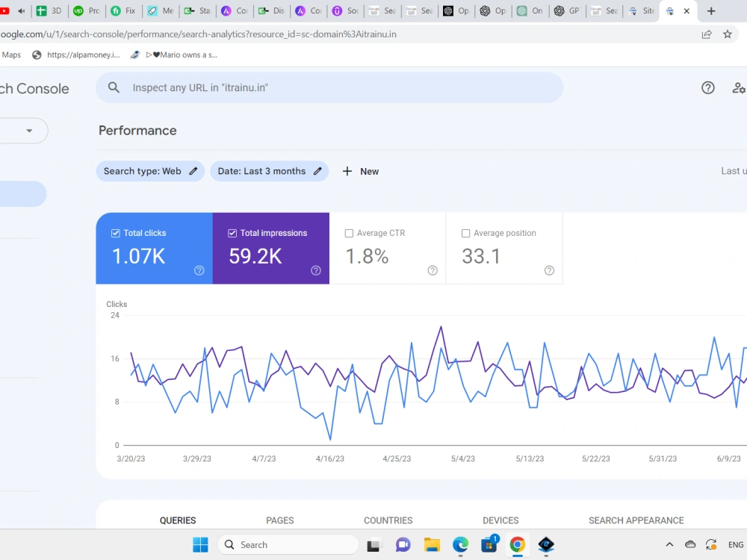Open Maps bookmark
The height and width of the screenshot is (560, 747).
tap(11, 55)
